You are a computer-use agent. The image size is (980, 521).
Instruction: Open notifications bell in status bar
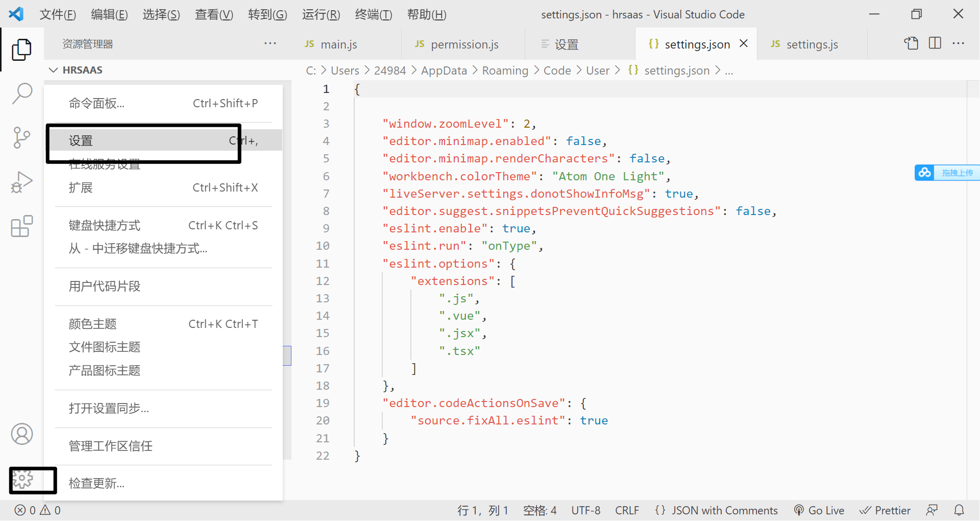pos(959,510)
